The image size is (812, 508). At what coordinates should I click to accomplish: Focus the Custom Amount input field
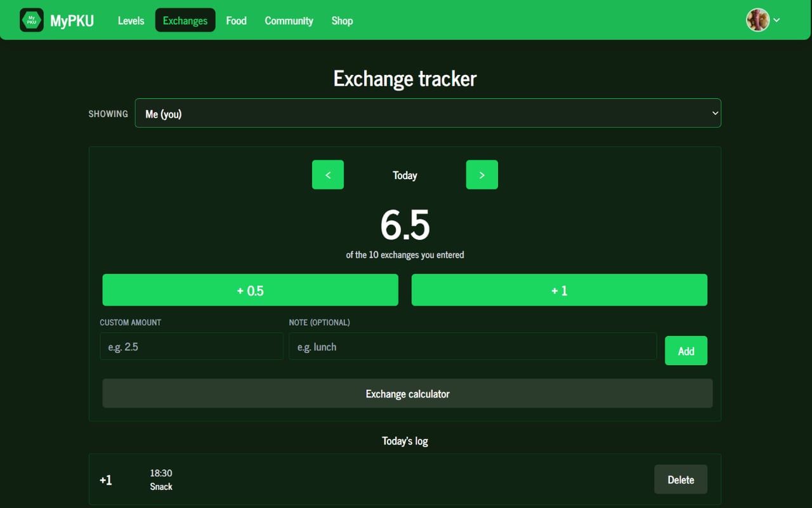(192, 347)
